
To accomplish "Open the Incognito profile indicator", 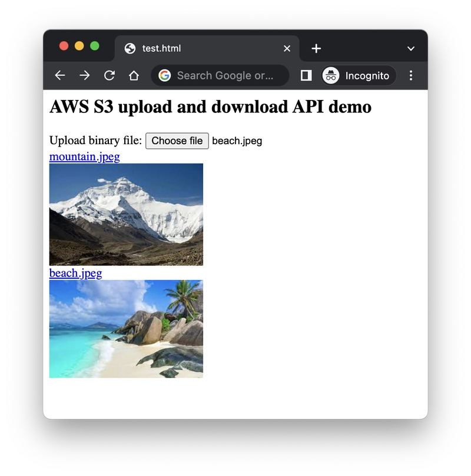I will [359, 75].
